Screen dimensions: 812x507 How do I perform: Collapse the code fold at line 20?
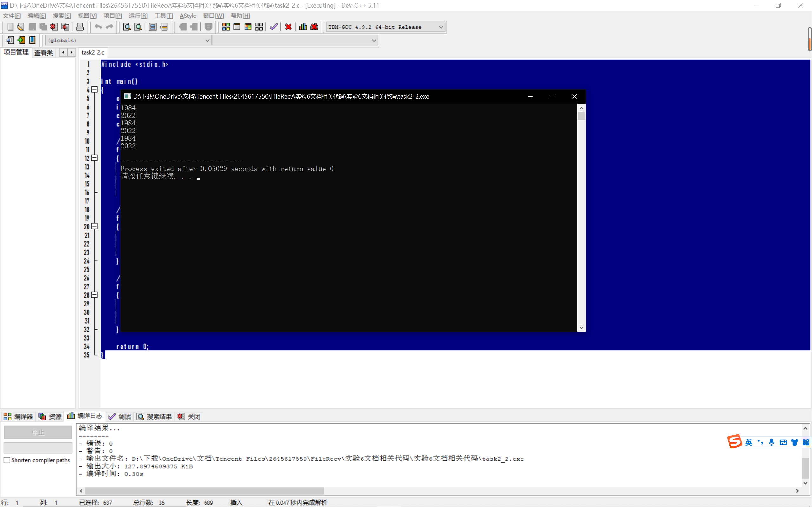point(95,227)
